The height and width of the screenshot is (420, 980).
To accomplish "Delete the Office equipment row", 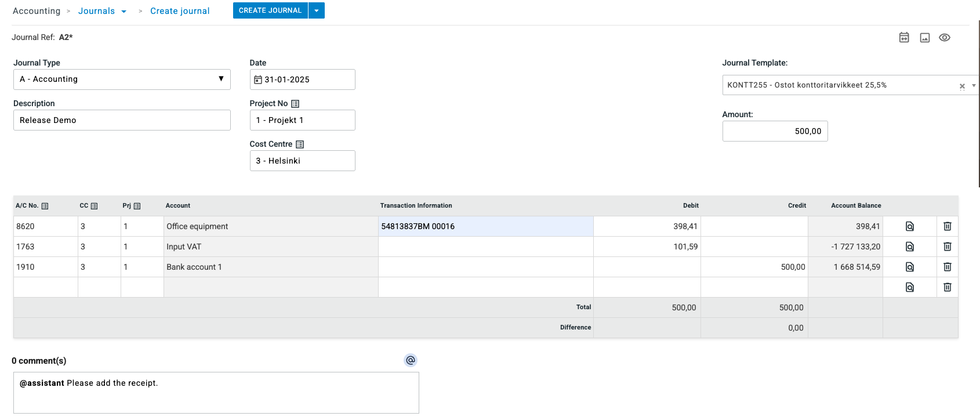I will (x=947, y=226).
